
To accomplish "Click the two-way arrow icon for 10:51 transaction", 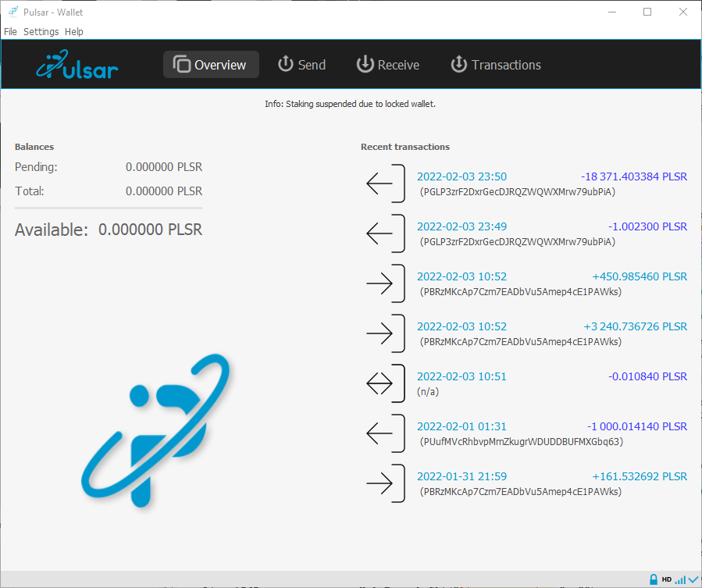I will point(386,383).
